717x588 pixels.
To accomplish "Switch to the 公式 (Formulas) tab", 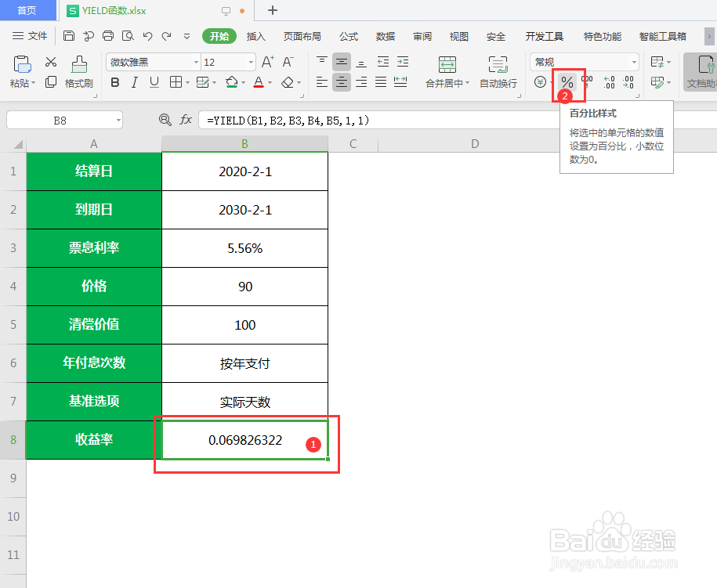I will click(x=349, y=36).
